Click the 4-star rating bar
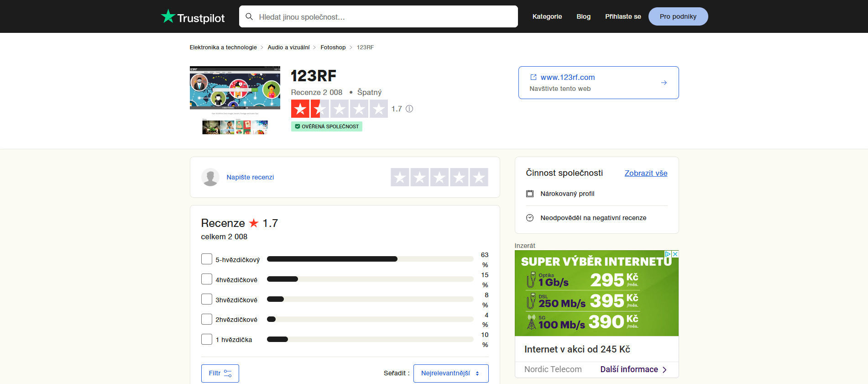This screenshot has height=384, width=868. point(370,279)
